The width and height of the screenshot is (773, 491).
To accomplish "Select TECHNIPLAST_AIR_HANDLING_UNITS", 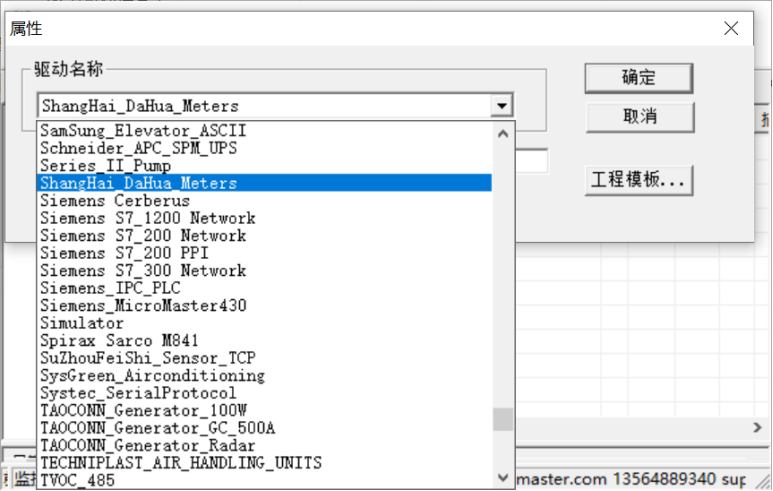I will click(265, 463).
